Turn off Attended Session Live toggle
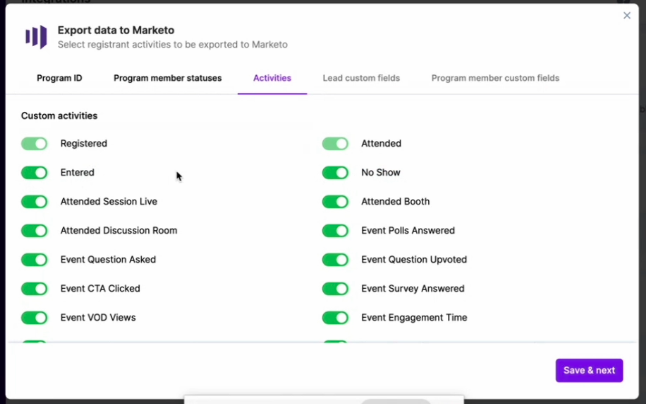The height and width of the screenshot is (404, 646). 34,202
